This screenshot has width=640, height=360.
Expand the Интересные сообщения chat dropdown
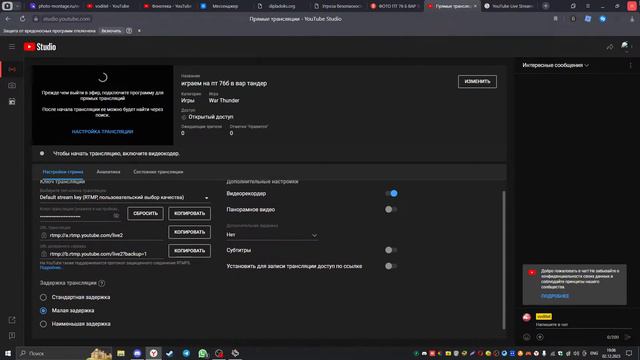(556, 65)
